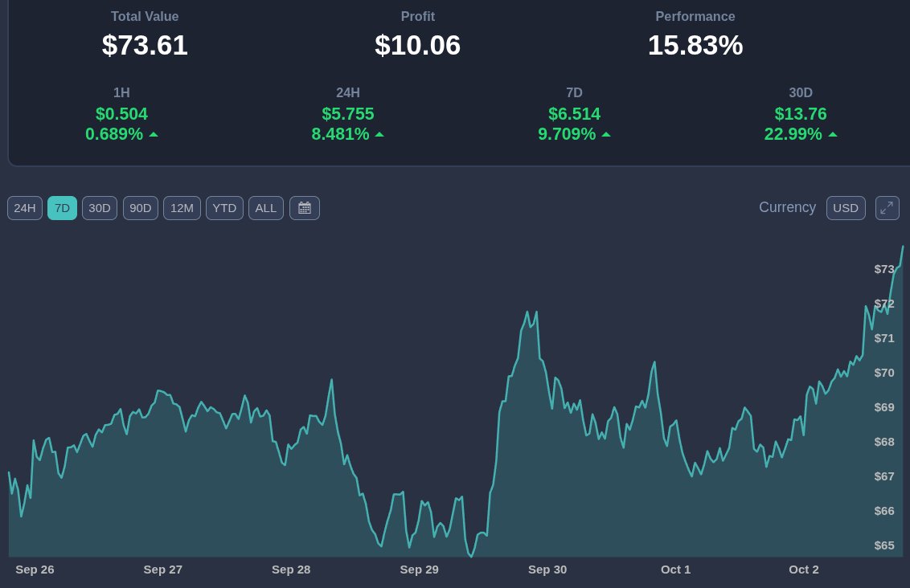This screenshot has width=910, height=588.
Task: Click the 9.709% weekly percentage
Action: [567, 134]
